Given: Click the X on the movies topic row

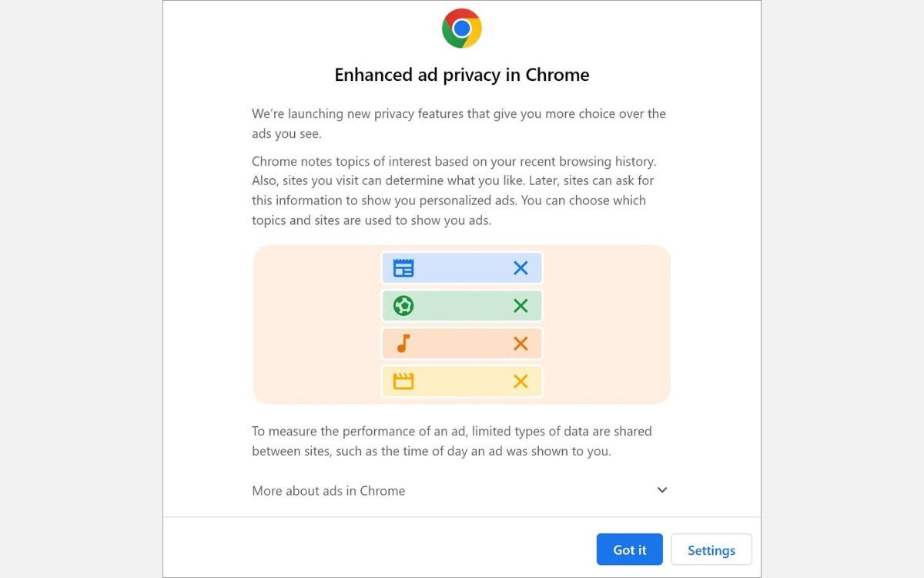Looking at the screenshot, I should coord(520,381).
